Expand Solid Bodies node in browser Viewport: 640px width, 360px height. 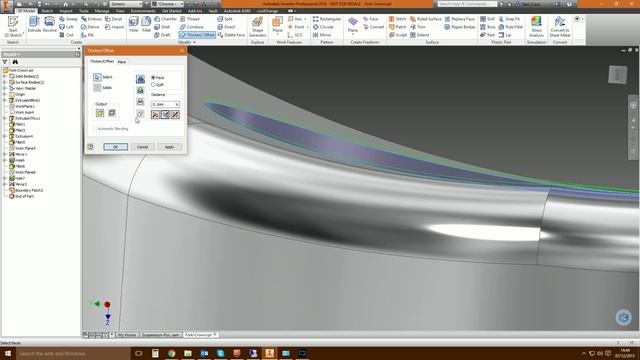coord(5,76)
